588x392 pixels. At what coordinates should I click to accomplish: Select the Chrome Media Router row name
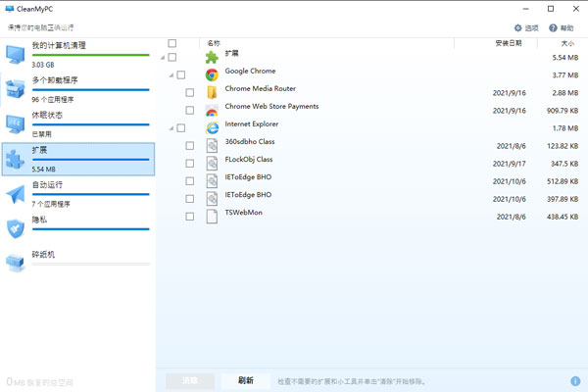coord(261,88)
